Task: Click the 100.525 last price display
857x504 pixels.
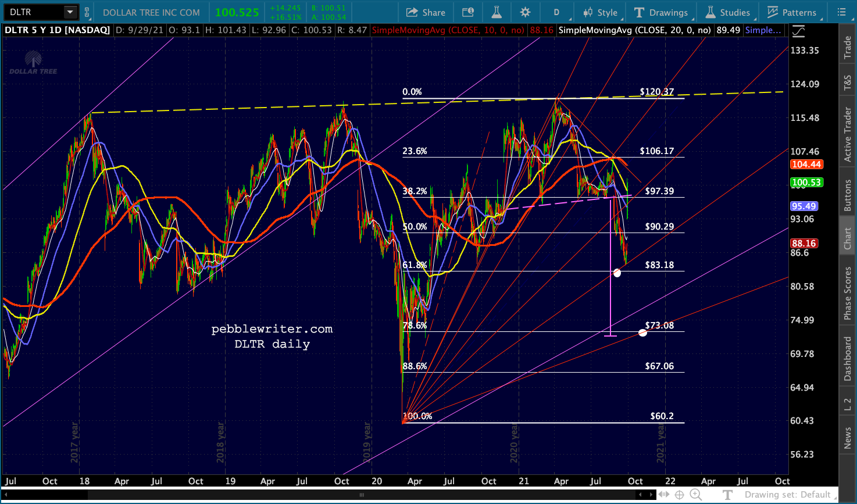Action: pos(237,12)
